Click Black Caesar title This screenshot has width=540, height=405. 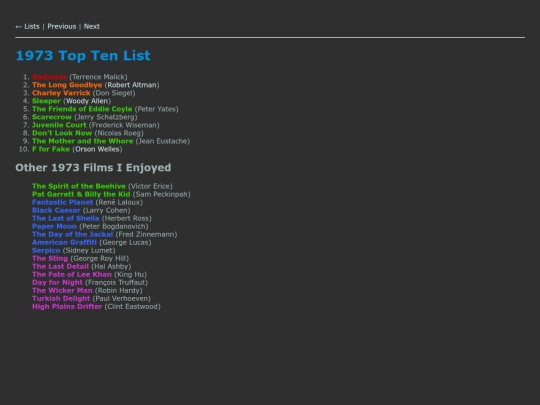coord(56,210)
